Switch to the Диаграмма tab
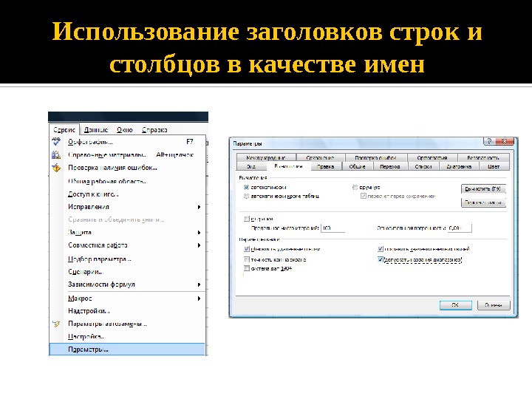Screen dimensions: 532x399 pos(459,166)
